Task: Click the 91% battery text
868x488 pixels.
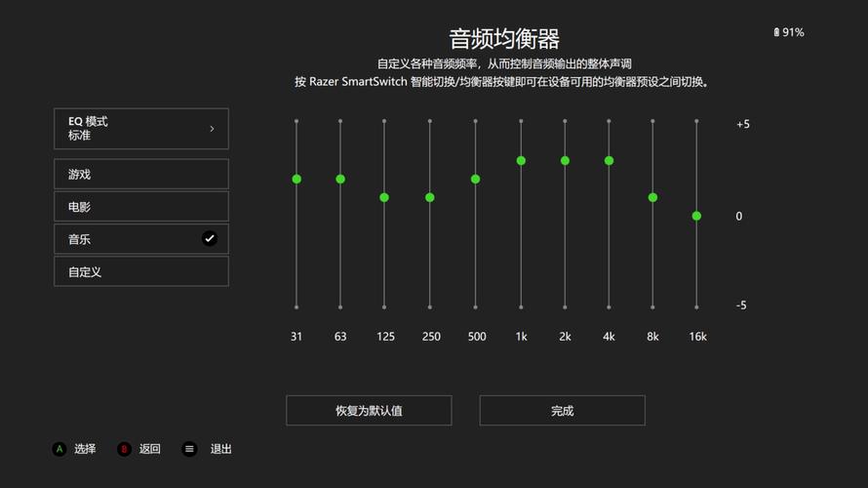Action: coord(793,32)
